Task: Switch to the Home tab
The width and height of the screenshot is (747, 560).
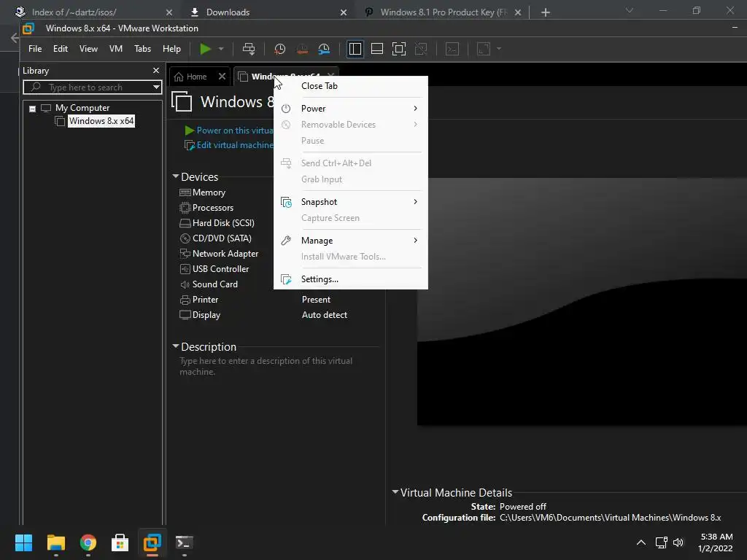Action: [x=190, y=77]
